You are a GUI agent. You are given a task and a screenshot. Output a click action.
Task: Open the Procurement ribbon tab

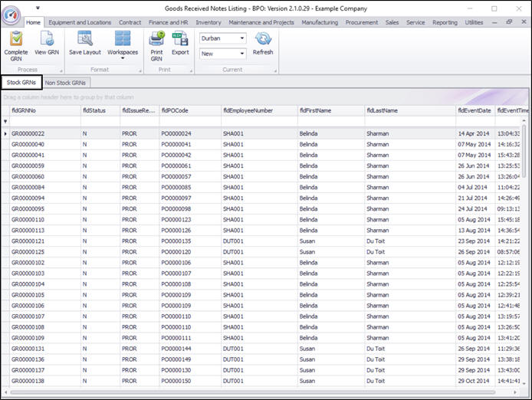coord(361,23)
